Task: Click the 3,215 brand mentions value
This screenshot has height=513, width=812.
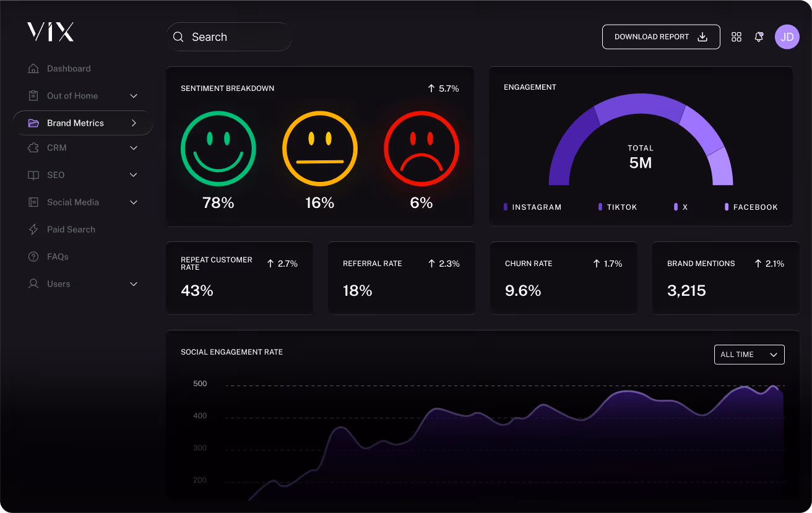Action: click(x=686, y=291)
